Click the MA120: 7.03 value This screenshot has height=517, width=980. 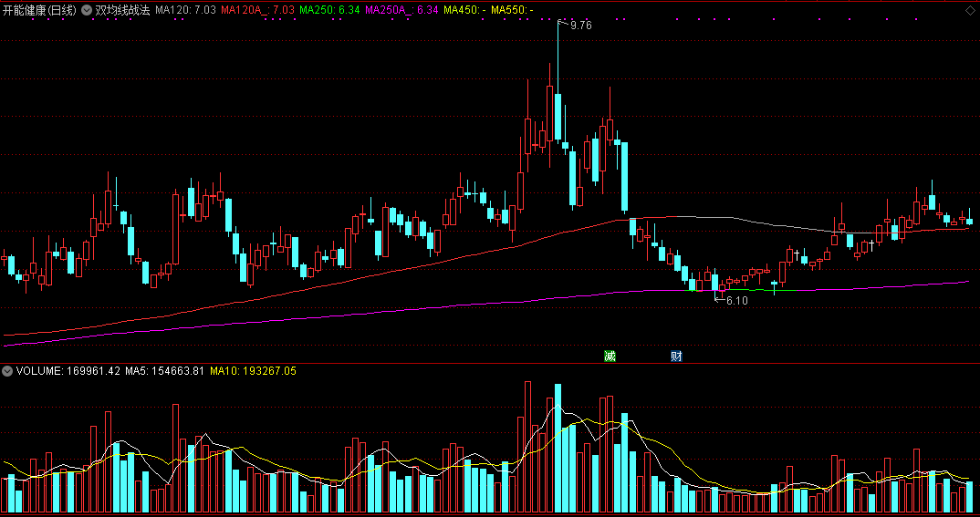(x=185, y=10)
